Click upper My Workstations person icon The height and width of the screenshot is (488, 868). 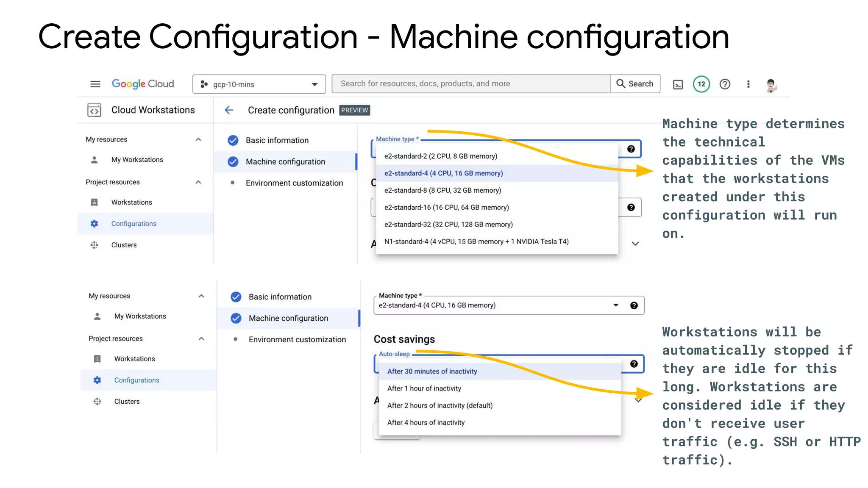95,160
